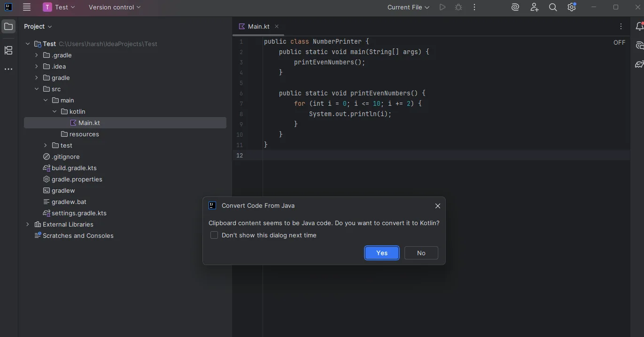Image resolution: width=644 pixels, height=337 pixels.
Task: Expand External Libraries node
Action: [28, 224]
